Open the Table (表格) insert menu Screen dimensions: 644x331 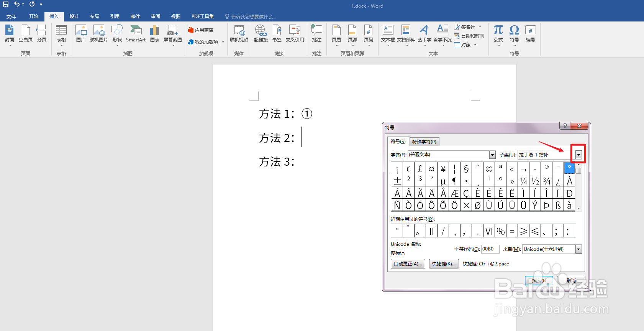click(61, 35)
